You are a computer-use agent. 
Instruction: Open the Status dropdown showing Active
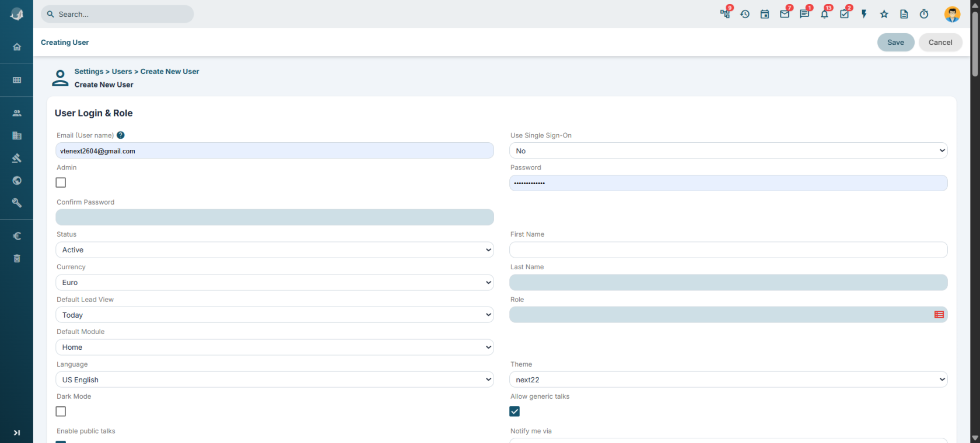tap(275, 249)
